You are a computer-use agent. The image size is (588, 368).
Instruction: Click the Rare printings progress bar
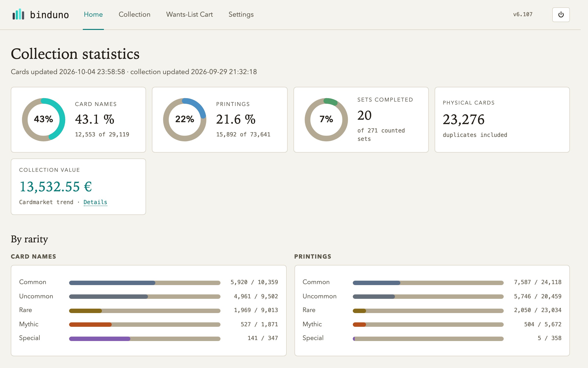point(428,311)
